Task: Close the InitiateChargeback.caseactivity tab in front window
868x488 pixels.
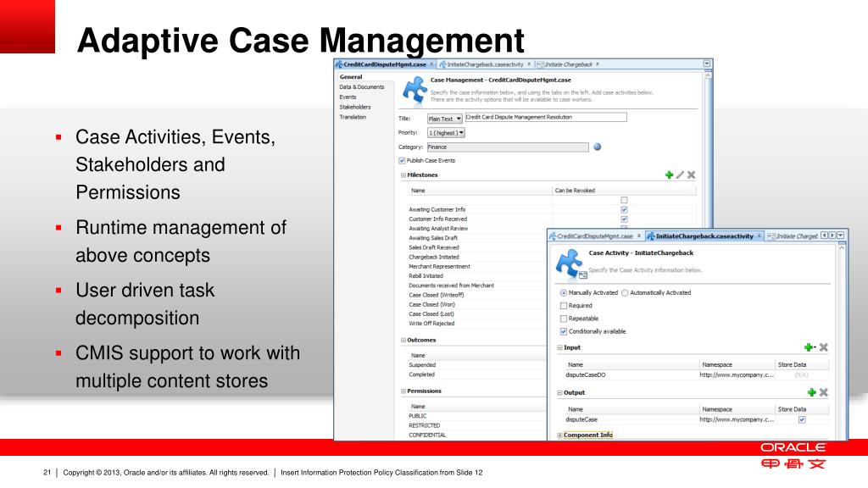Action: click(x=759, y=236)
